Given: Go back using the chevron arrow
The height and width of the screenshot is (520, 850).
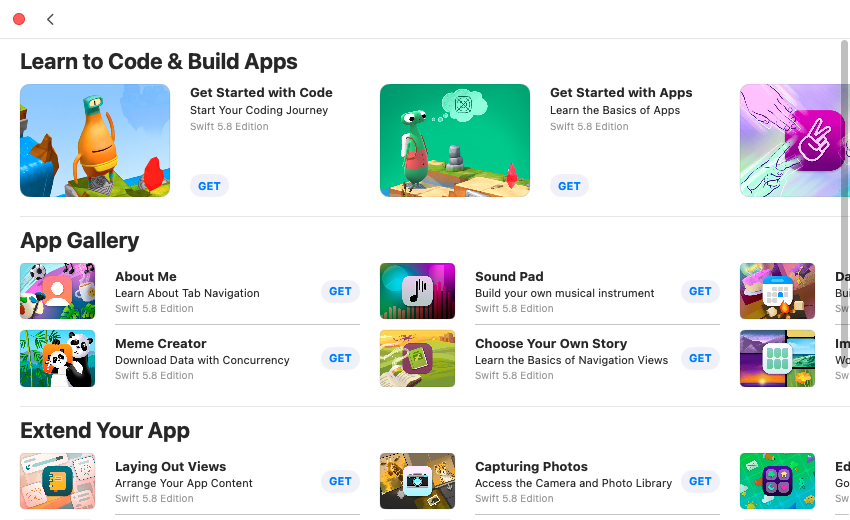Looking at the screenshot, I should tap(50, 20).
